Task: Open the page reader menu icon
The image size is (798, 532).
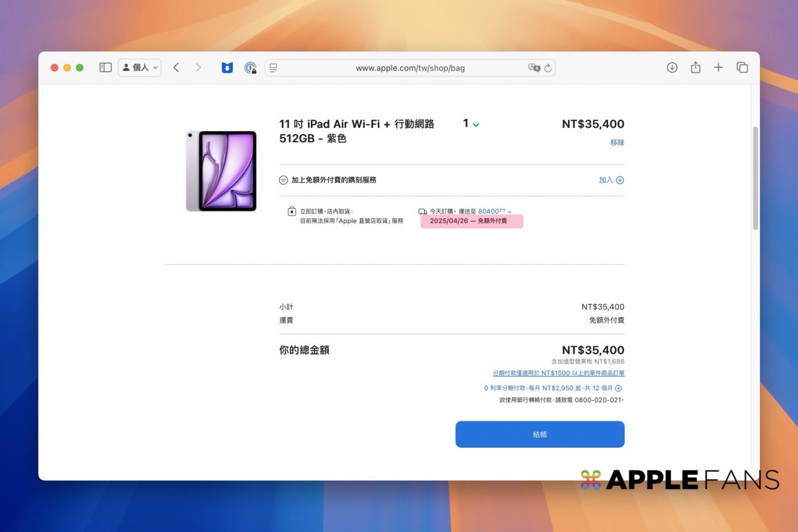Action: tap(274, 68)
